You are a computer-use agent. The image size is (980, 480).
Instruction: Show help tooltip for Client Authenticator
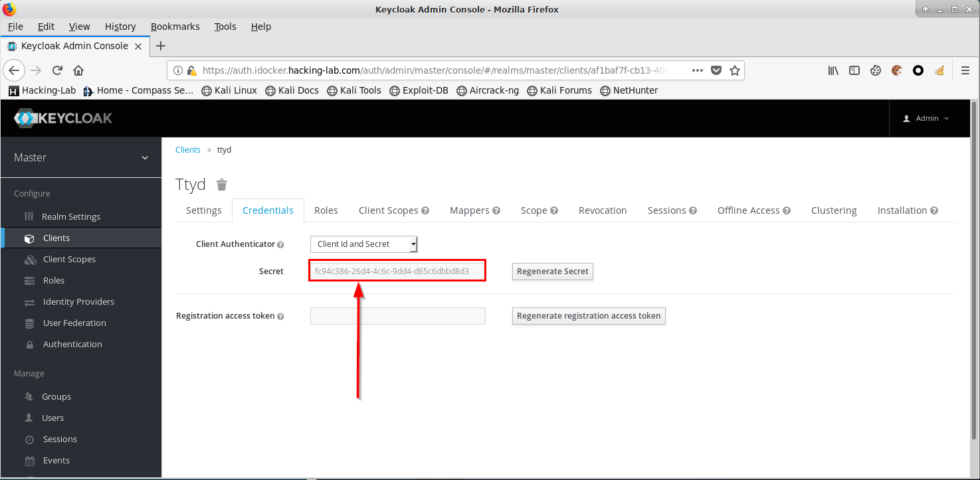pos(280,245)
